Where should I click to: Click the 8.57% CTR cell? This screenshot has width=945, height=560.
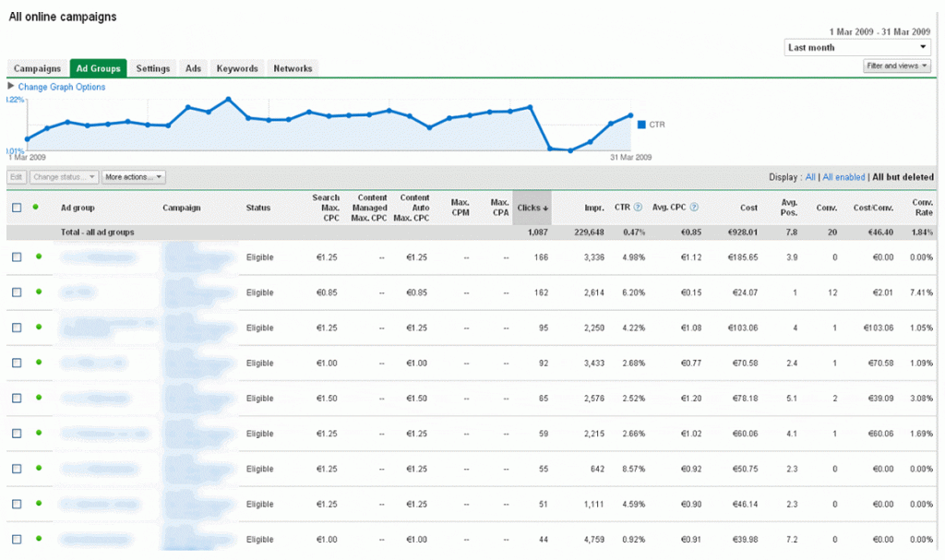click(633, 469)
